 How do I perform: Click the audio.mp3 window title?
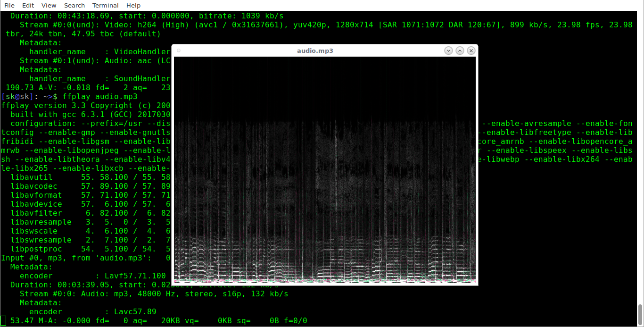(x=315, y=50)
